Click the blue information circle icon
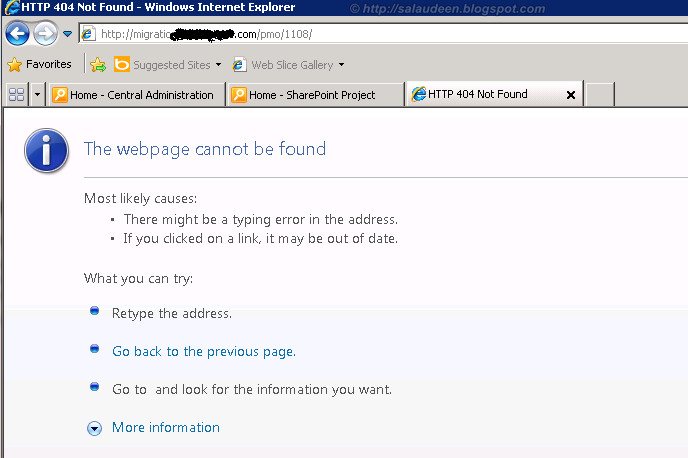Viewport: 688px width, 458px height. click(46, 150)
